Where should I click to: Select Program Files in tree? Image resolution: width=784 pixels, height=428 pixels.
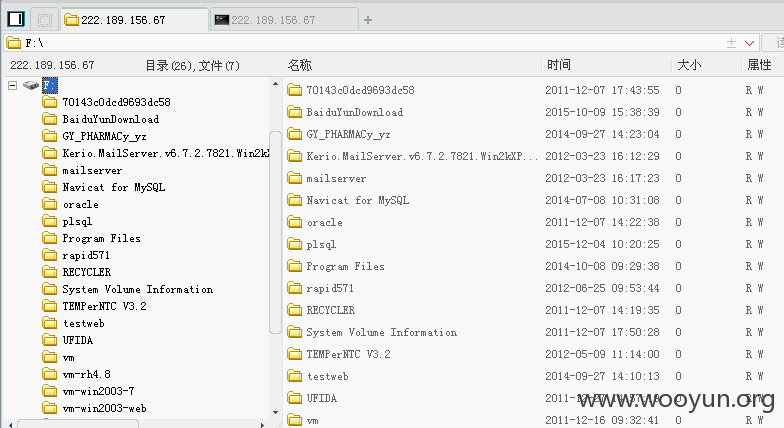coord(101,238)
